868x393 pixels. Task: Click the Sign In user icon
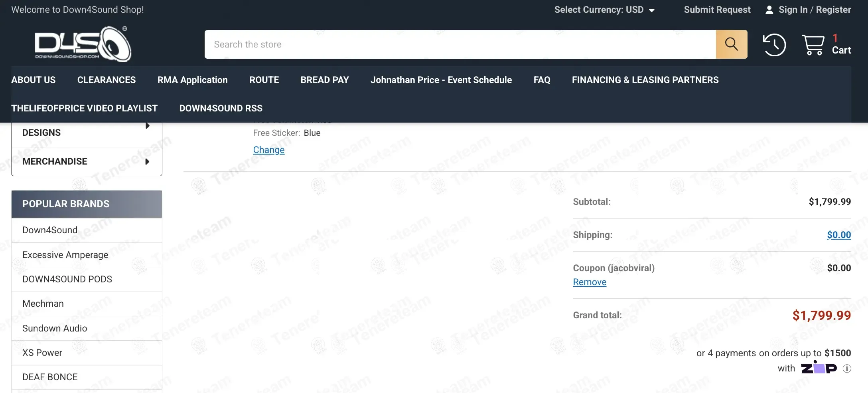tap(769, 10)
